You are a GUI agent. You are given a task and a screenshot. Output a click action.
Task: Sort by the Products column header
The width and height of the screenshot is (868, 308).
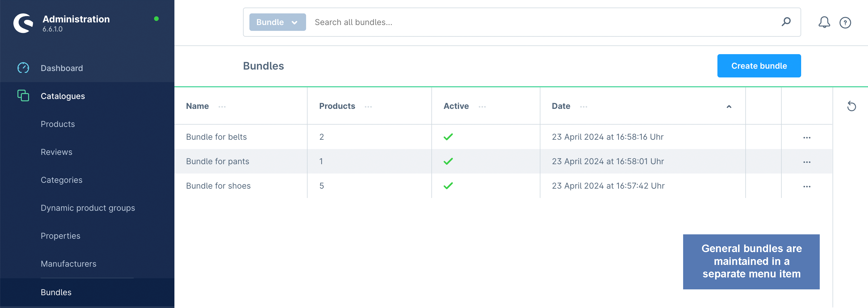337,106
